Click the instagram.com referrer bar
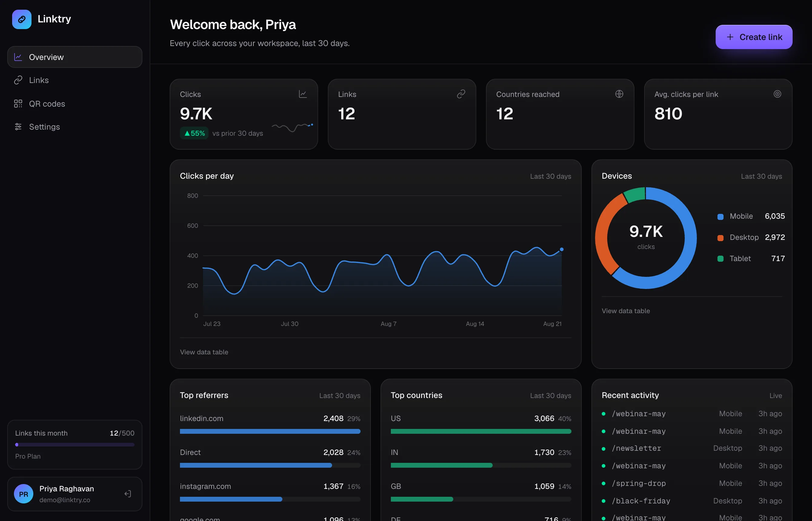The width and height of the screenshot is (812, 521). [x=270, y=499]
